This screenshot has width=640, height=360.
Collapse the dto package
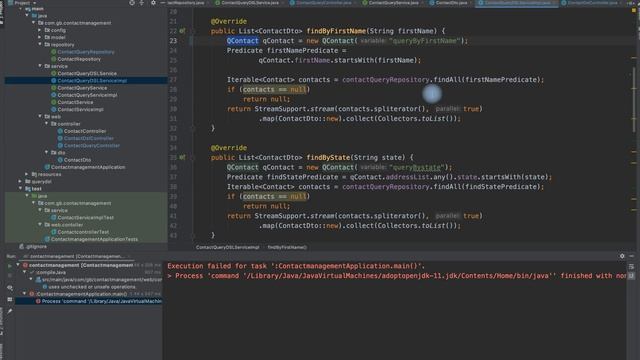pyautogui.click(x=47, y=153)
